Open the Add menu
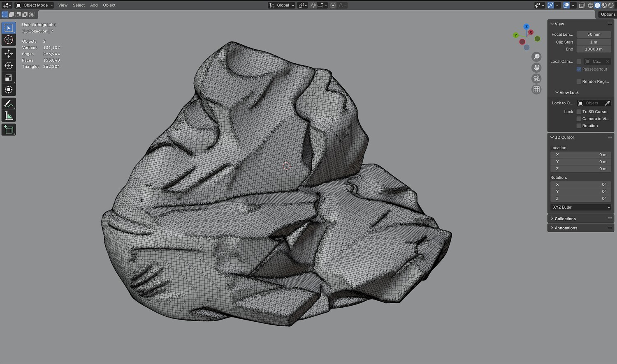This screenshot has width=617, height=364. coord(94,5)
